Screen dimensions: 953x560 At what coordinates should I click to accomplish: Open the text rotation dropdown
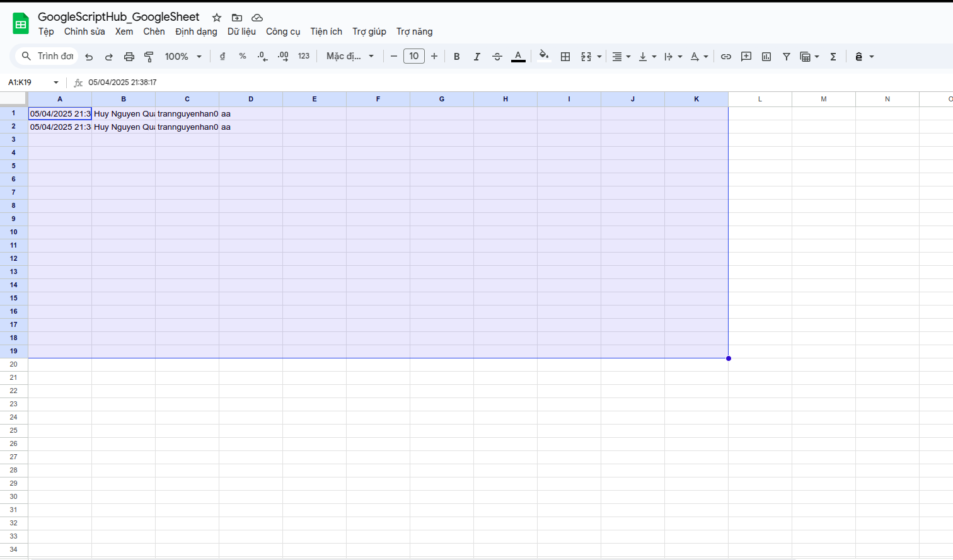pos(699,57)
